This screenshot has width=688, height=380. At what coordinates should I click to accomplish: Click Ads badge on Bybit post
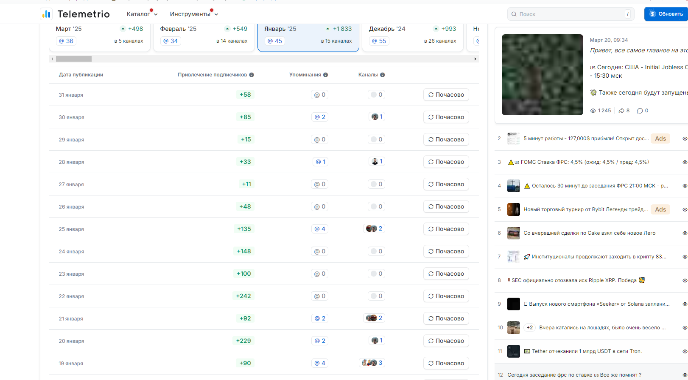tap(660, 209)
